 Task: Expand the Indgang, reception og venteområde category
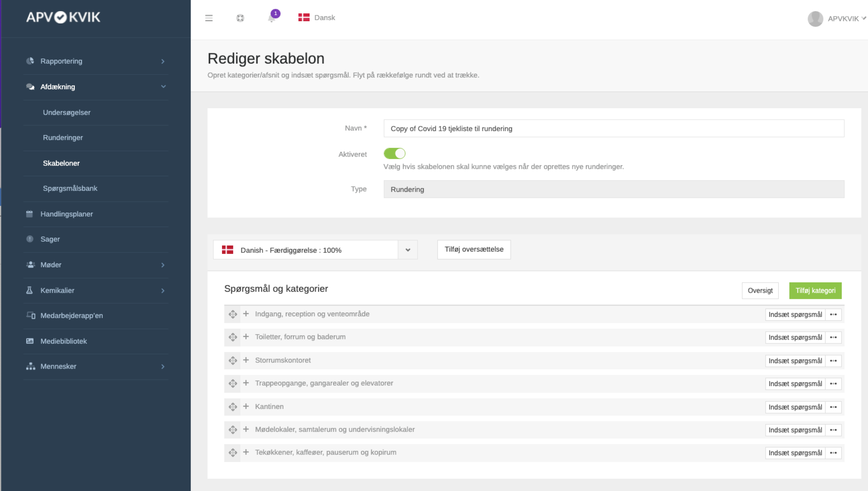click(246, 314)
